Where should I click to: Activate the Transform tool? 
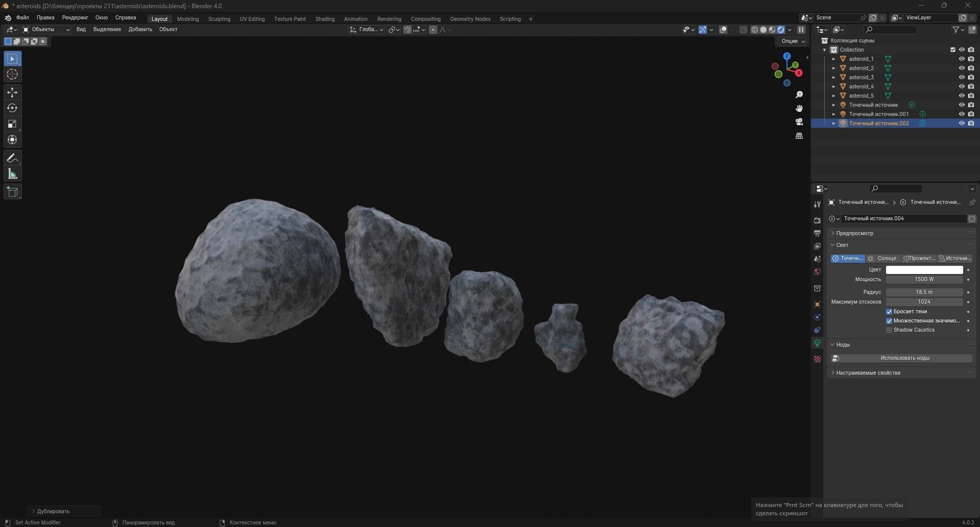point(12,140)
